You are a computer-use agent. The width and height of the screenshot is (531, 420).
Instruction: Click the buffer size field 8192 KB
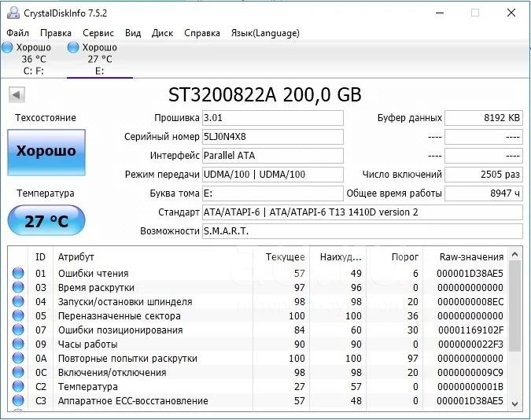point(484,118)
